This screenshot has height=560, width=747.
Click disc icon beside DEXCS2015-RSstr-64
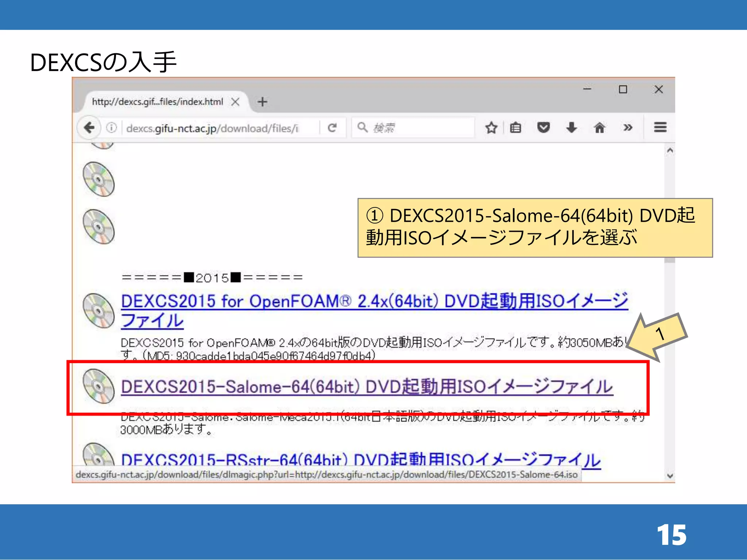coord(98,454)
